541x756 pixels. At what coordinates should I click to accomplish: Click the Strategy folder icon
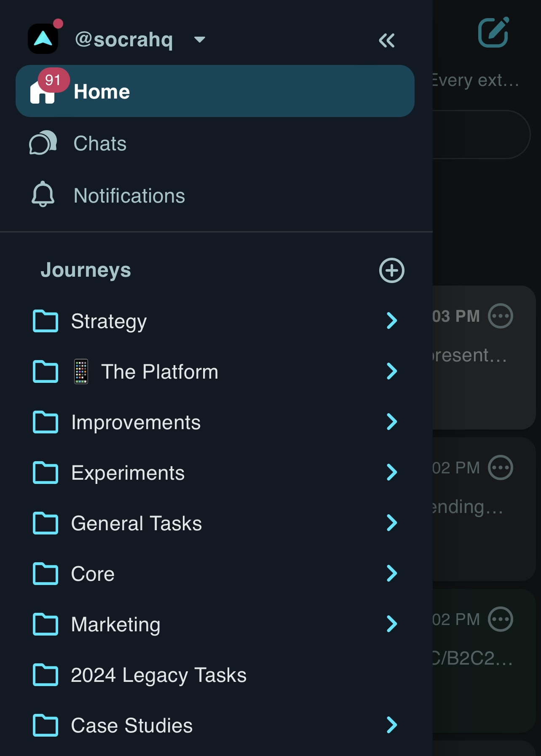[x=46, y=321]
